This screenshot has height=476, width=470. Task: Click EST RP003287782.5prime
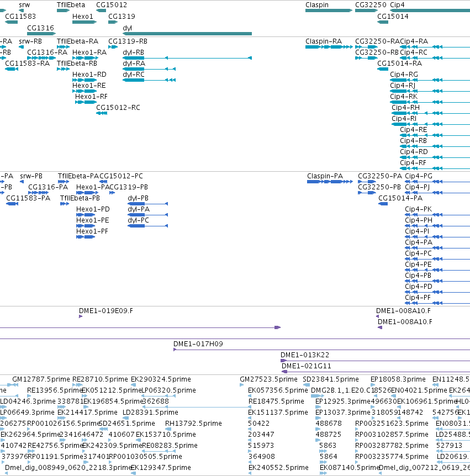[392, 446]
